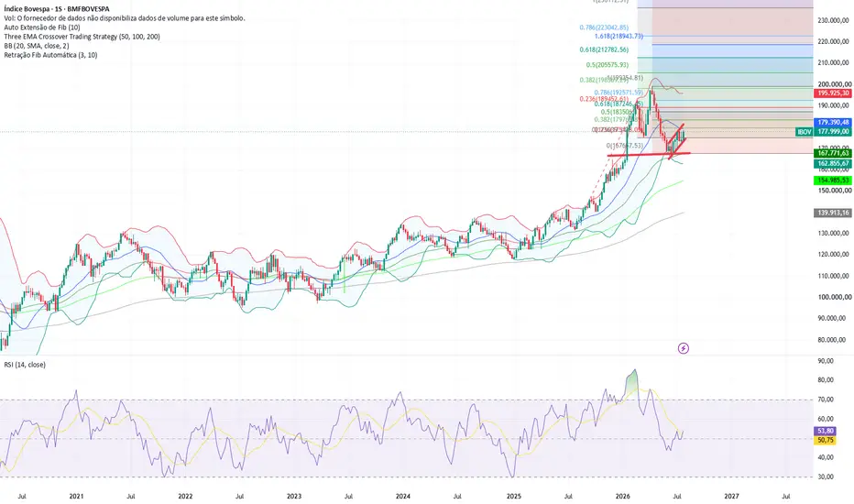Select the IBOV symbol tag on price scale
854x504 pixels.
click(804, 132)
